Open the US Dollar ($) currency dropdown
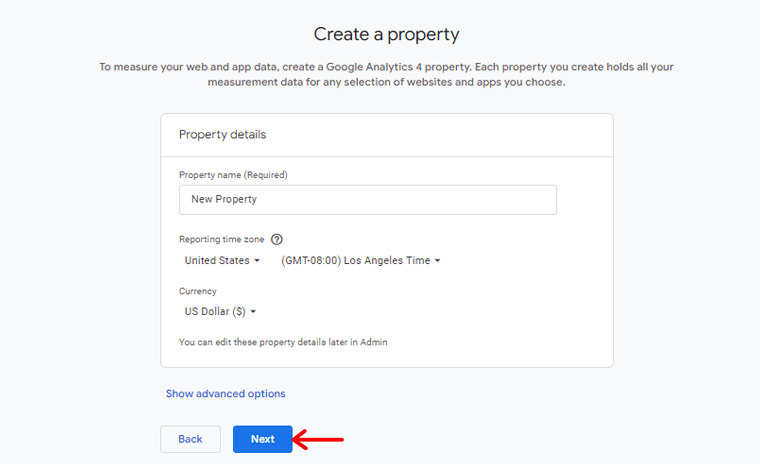 [220, 312]
